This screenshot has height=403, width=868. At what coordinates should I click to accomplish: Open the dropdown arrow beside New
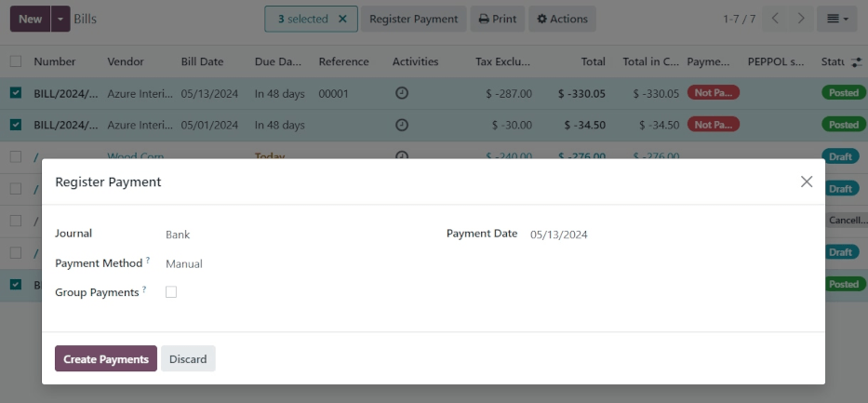pyautogui.click(x=60, y=19)
